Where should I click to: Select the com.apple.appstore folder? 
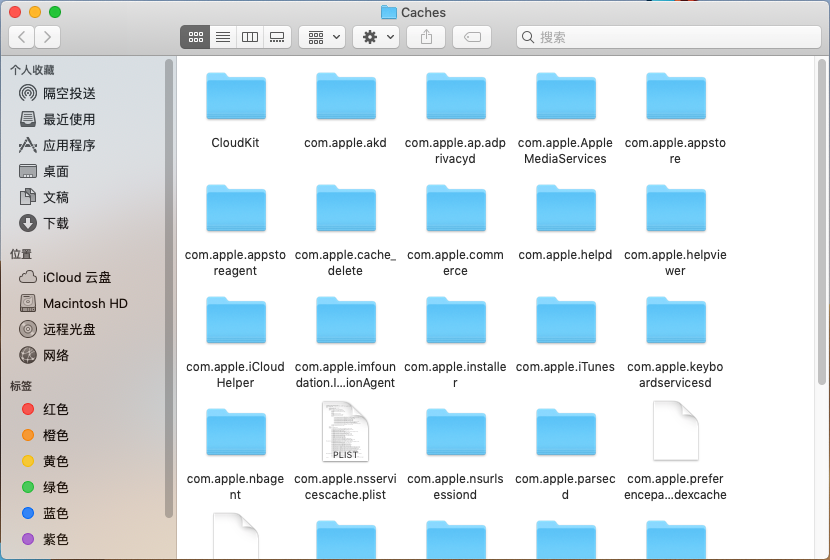pos(676,97)
